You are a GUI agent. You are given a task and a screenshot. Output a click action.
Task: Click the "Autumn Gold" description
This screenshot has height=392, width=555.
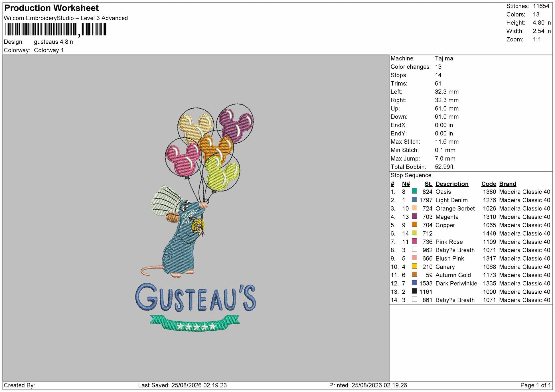tap(453, 275)
